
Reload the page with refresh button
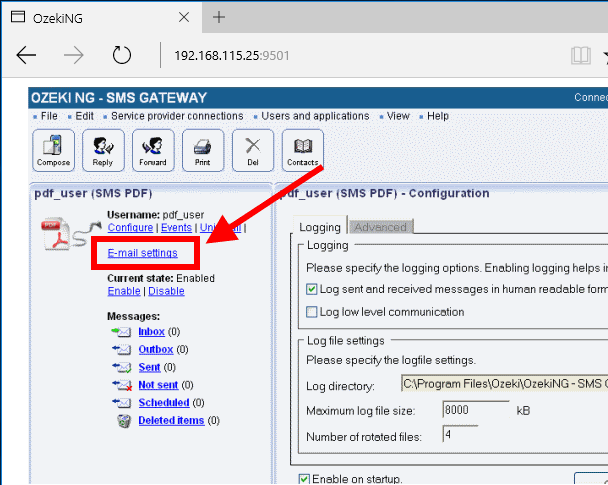coord(122,55)
